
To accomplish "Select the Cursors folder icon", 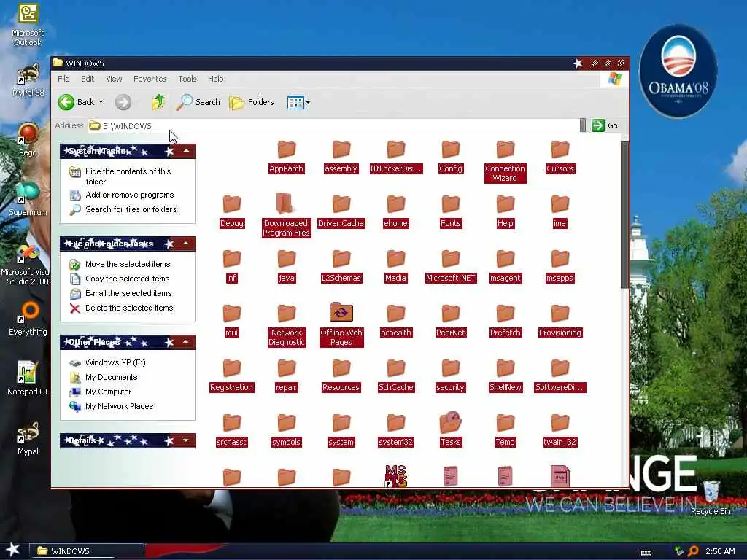I will [560, 149].
